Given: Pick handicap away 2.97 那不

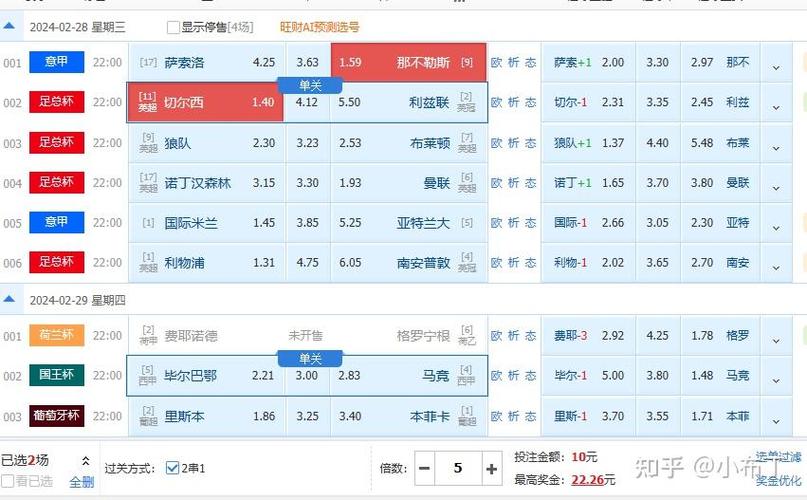Looking at the screenshot, I should [720, 62].
